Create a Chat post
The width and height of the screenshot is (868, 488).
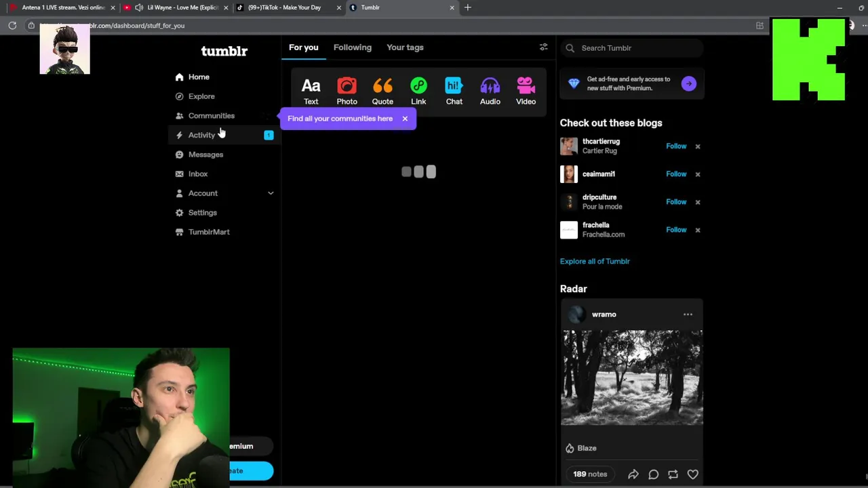pos(454,91)
